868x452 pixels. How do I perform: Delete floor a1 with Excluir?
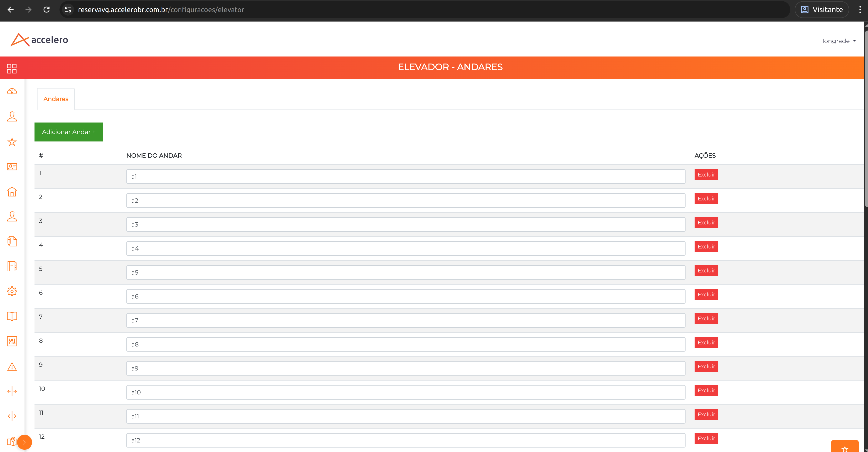click(x=706, y=175)
